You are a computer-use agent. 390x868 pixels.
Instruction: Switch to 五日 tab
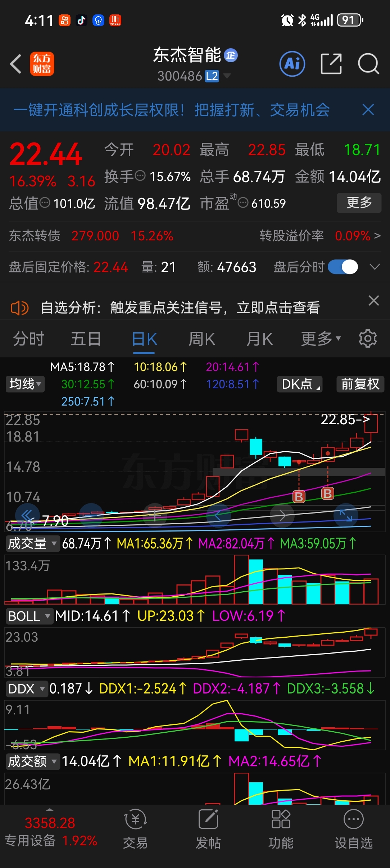tap(86, 339)
